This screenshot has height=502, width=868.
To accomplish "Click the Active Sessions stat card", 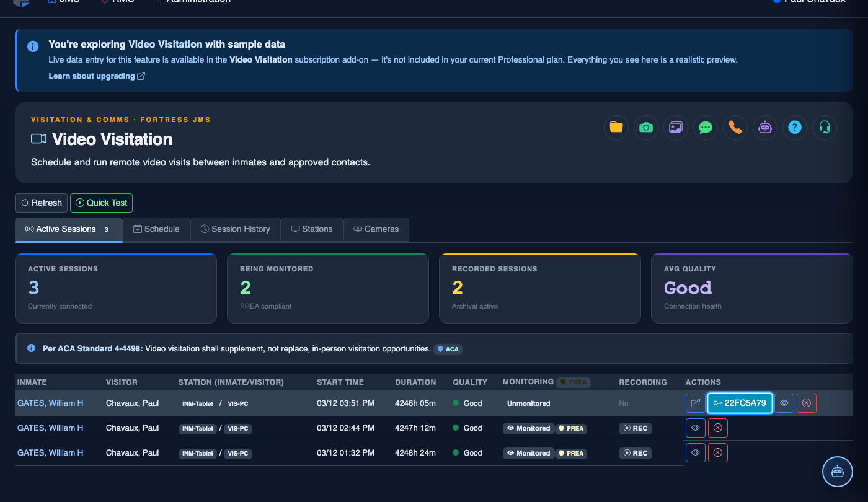I will [116, 288].
